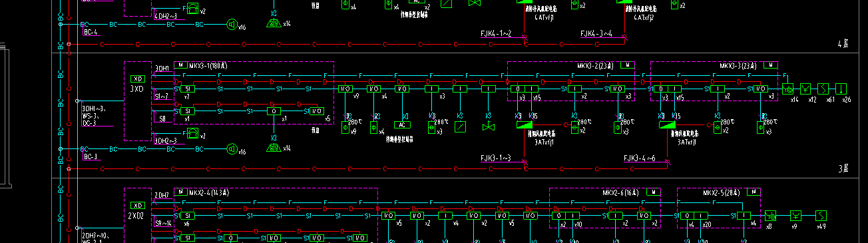Pick the speaker symbol marked x16 on floor 3
The height and width of the screenshot is (243, 868).
coord(232,148)
